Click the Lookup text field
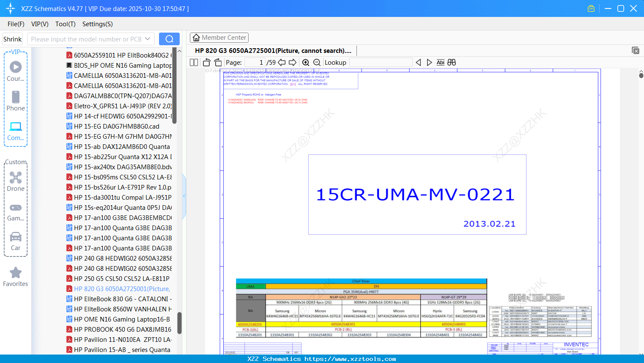644x363 pixels. pos(381,62)
